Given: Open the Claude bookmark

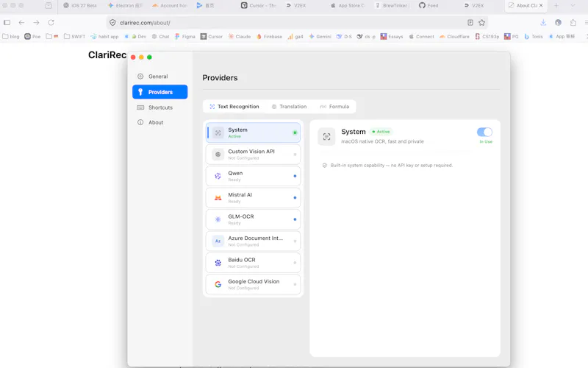Looking at the screenshot, I should click(x=240, y=36).
